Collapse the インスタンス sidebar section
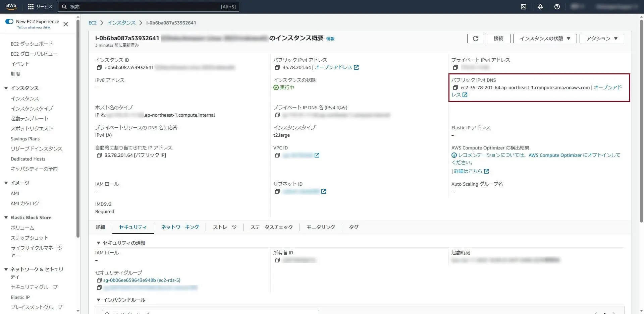Viewport: 644px width, 314px height. [x=6, y=88]
